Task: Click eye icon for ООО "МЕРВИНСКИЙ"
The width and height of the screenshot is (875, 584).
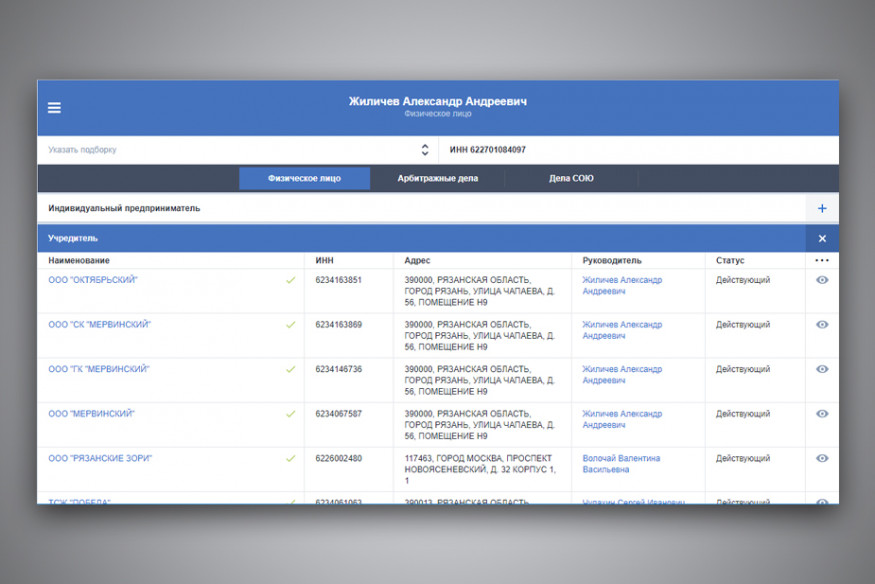Action: 822,414
